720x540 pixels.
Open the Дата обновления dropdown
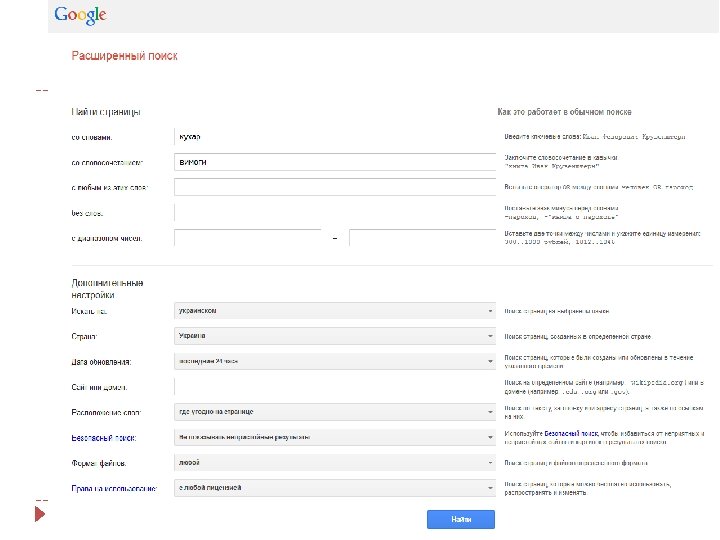pyautogui.click(x=335, y=361)
